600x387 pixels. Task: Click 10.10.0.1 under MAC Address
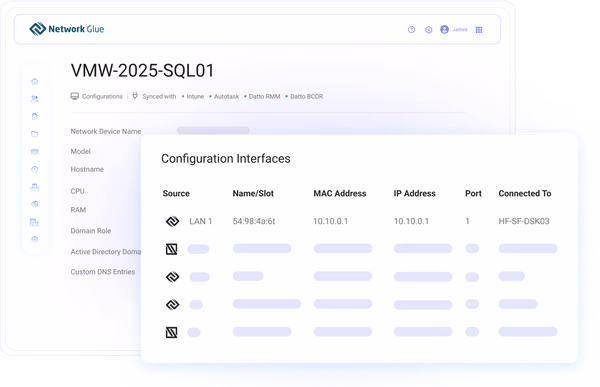tap(331, 221)
